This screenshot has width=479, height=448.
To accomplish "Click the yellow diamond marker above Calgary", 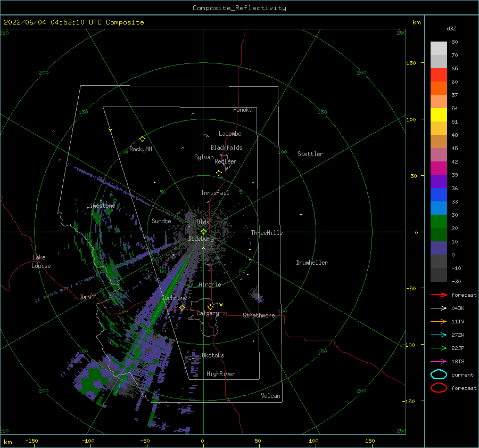I will coord(210,307).
